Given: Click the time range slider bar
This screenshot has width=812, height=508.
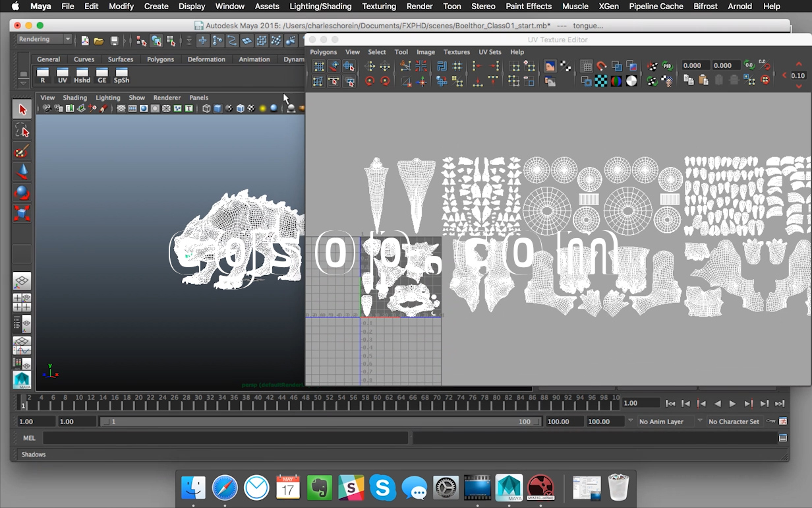Looking at the screenshot, I should [320, 422].
